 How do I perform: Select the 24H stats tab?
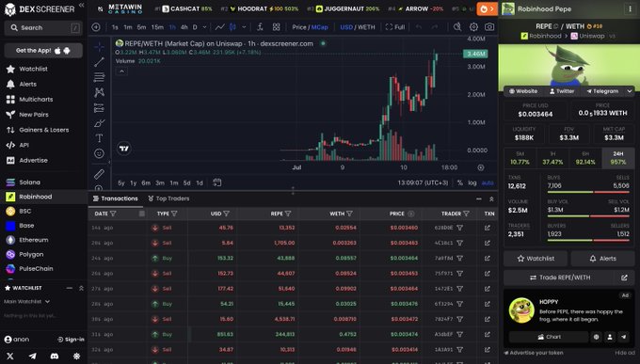tap(618, 158)
